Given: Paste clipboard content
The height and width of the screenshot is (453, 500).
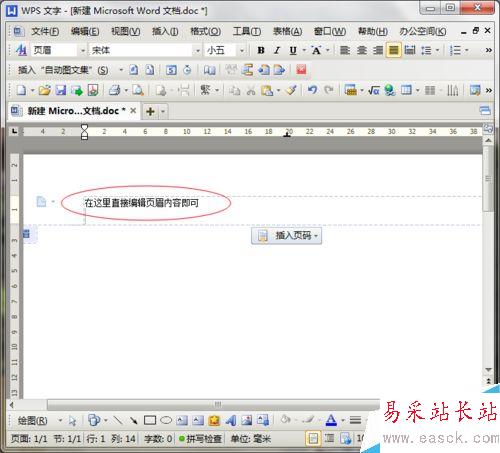Looking at the screenshot, I should point(267,90).
